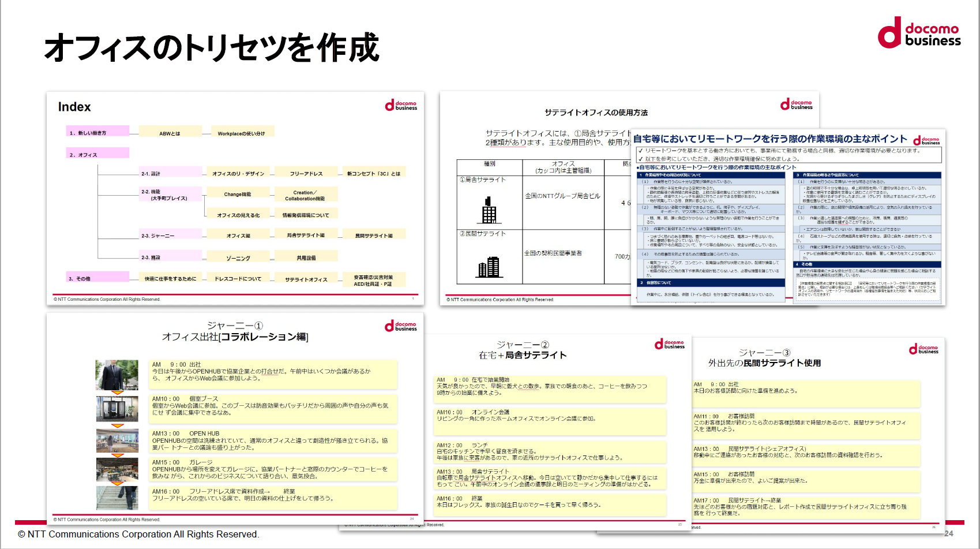Click the '快適に仕事をするために' index box
The image size is (980, 549).
(x=171, y=278)
